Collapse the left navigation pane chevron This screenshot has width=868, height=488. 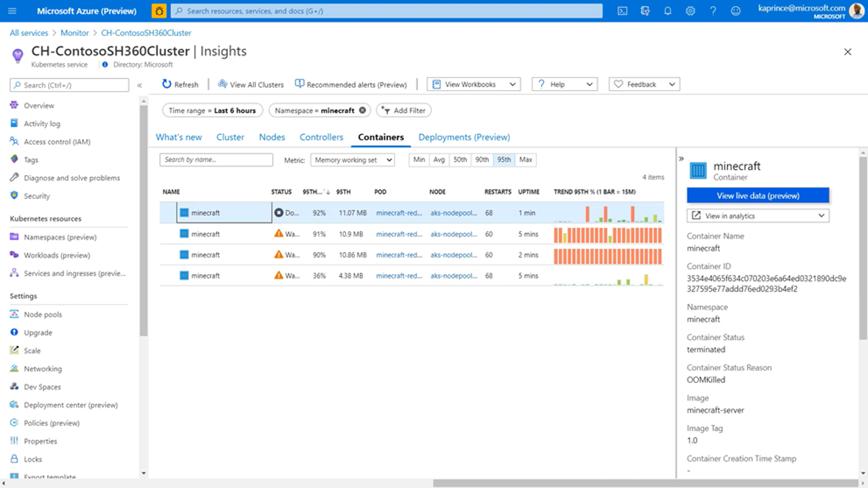click(139, 86)
